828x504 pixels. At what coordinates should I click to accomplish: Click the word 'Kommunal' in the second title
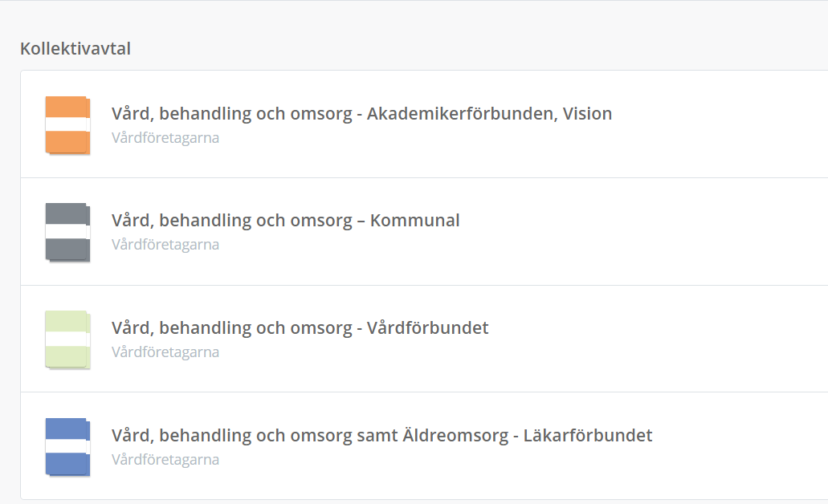(414, 221)
